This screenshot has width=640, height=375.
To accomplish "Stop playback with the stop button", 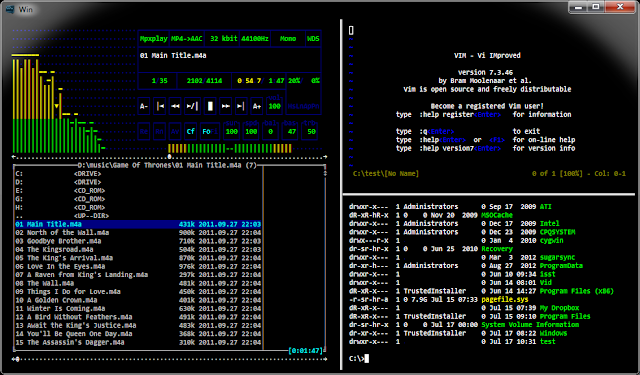I will point(210,106).
